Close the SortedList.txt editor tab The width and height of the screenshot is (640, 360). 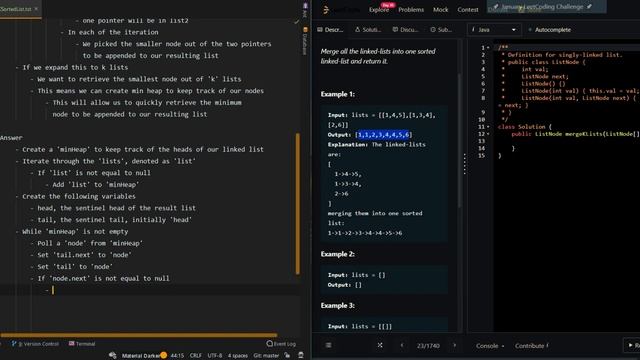[x=36, y=9]
